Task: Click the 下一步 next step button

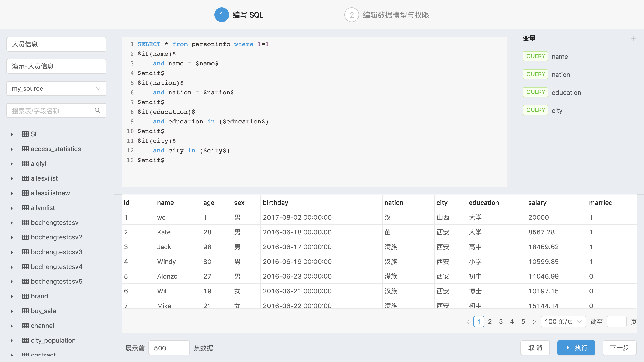Action: coord(619,347)
